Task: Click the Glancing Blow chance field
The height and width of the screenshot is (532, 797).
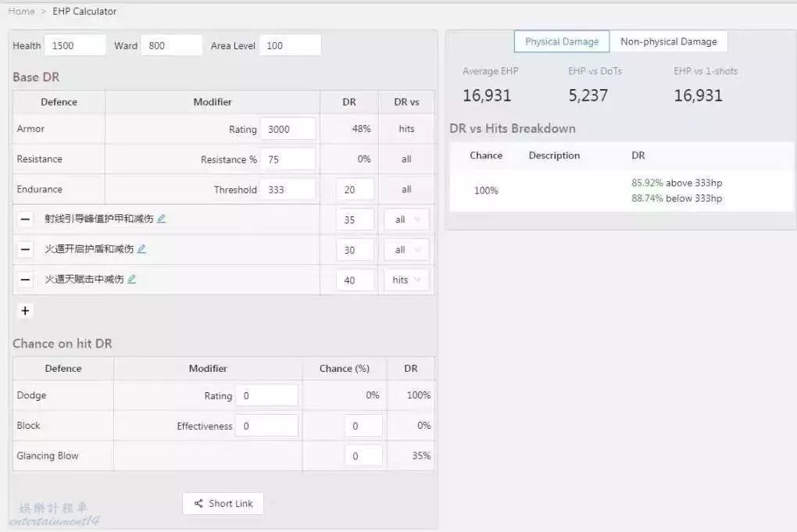Action: [363, 456]
